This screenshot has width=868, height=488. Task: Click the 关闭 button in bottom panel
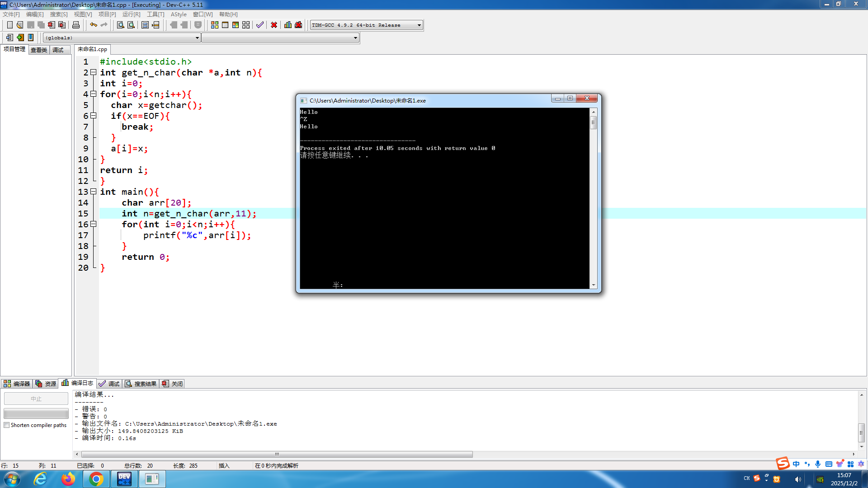173,384
